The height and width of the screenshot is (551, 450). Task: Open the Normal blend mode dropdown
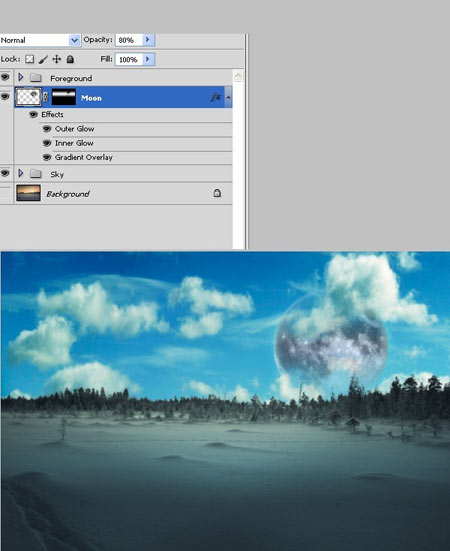74,40
